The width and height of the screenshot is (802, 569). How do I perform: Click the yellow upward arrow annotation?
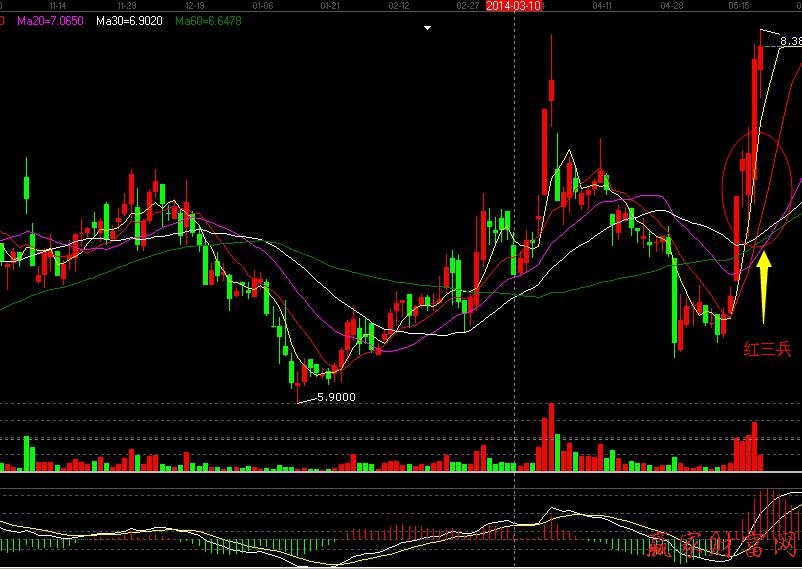tap(764, 285)
